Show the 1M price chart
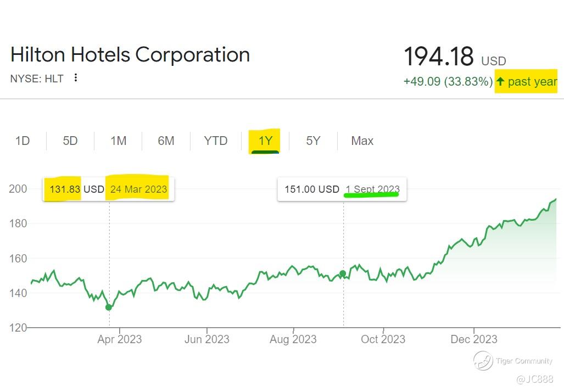 click(118, 141)
